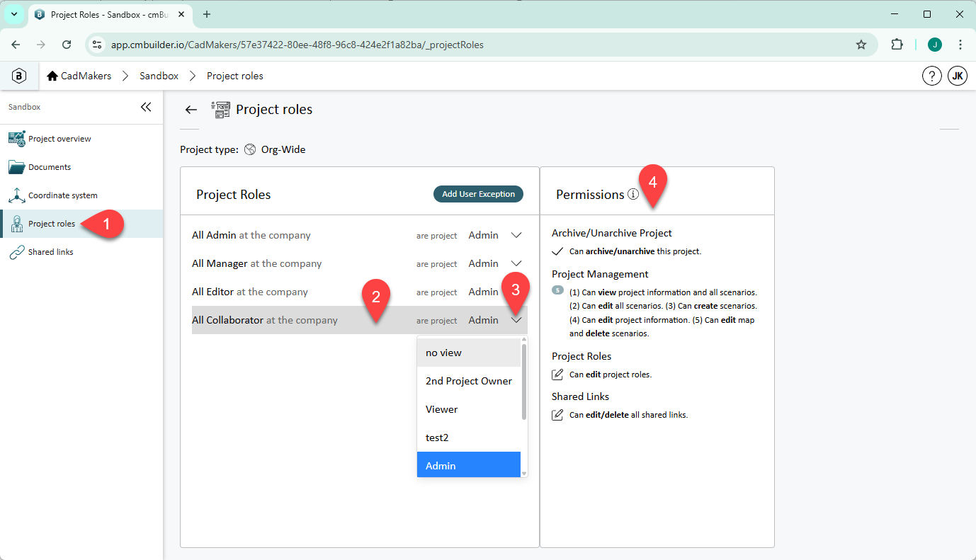Screen dimensions: 976x560
Task: Select the 'All Collaborator at the company' row
Action: (x=360, y=320)
